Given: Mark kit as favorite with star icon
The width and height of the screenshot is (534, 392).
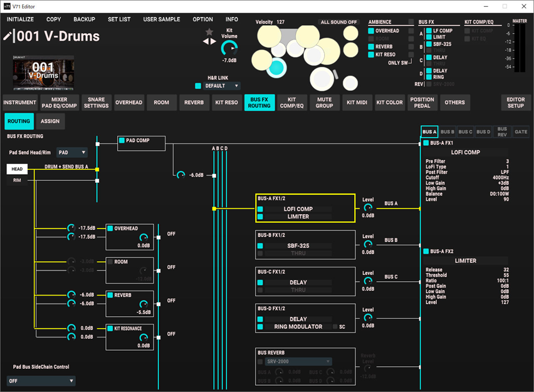Looking at the screenshot, I should pos(209,31).
